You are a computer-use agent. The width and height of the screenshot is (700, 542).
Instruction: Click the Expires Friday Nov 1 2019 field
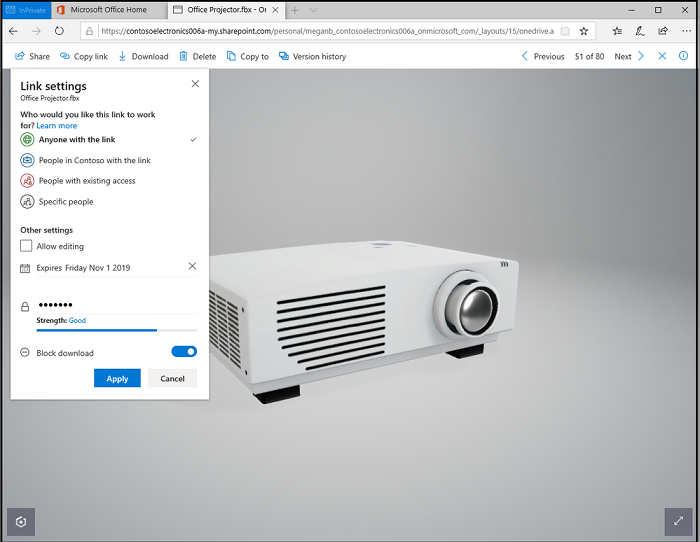coord(111,268)
